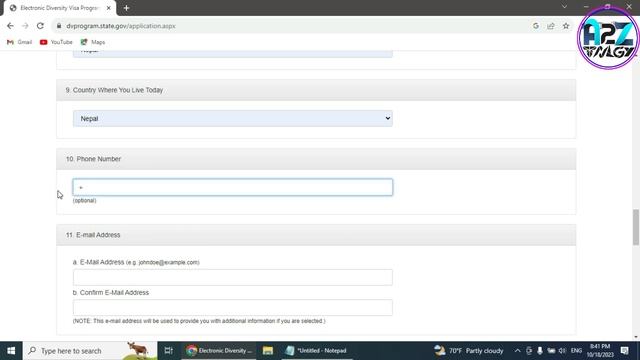640x360 pixels.
Task: Reload the page with the refresh icon
Action: (x=40, y=26)
